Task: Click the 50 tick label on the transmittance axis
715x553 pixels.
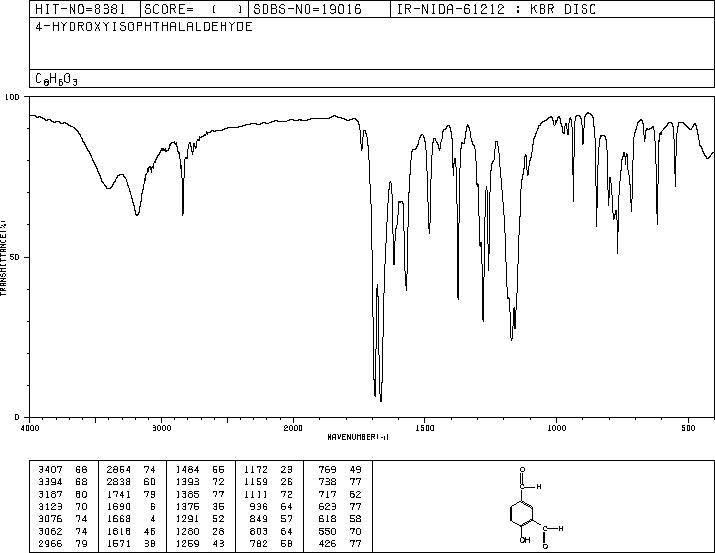Action: 15,257
